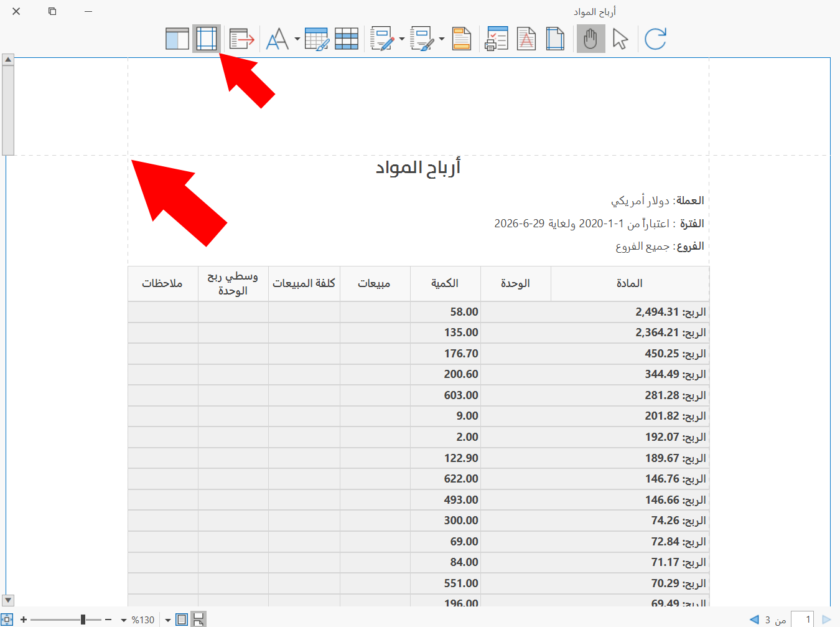Open the zoom percentage dropdown beside %130

pyautogui.click(x=124, y=620)
